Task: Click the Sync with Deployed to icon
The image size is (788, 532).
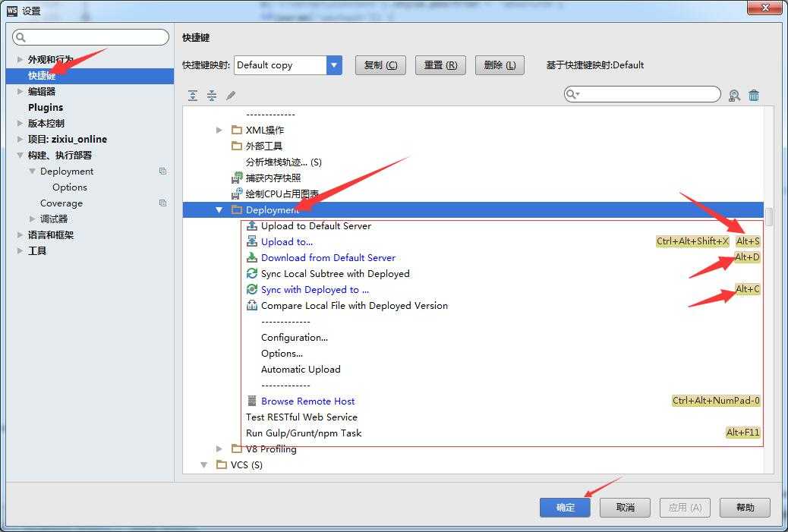Action: coord(252,289)
